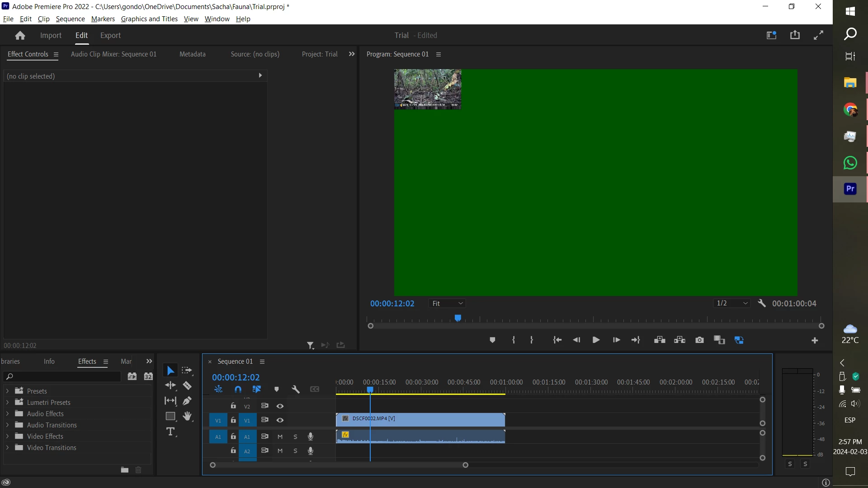
Task: Open the Fit zoom level dropdown
Action: pos(447,304)
